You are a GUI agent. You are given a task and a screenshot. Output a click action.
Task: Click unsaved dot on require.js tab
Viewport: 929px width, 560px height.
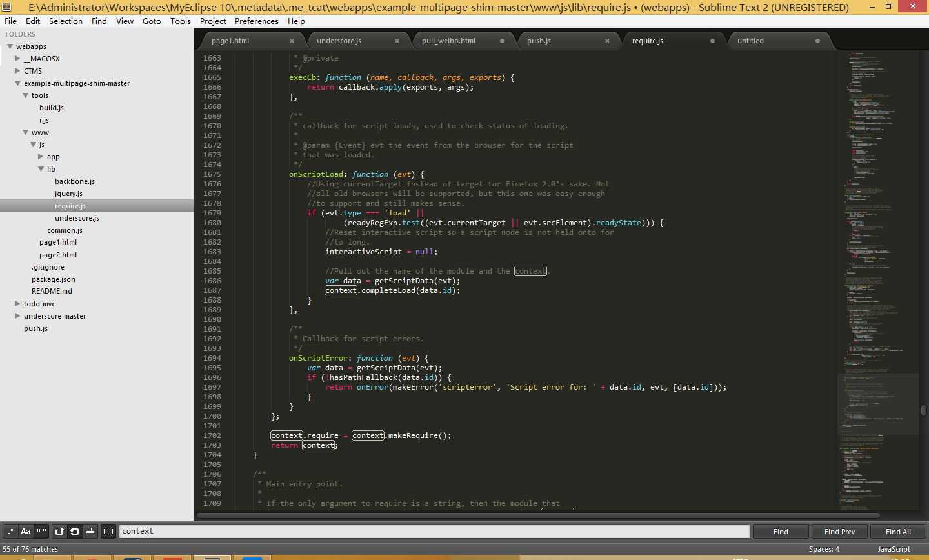pos(712,41)
